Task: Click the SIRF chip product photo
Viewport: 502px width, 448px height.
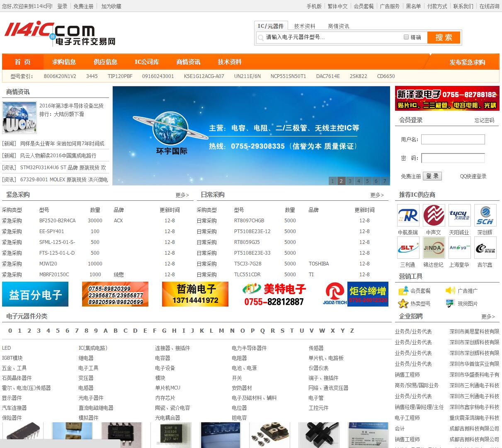Action: [x=171, y=435]
